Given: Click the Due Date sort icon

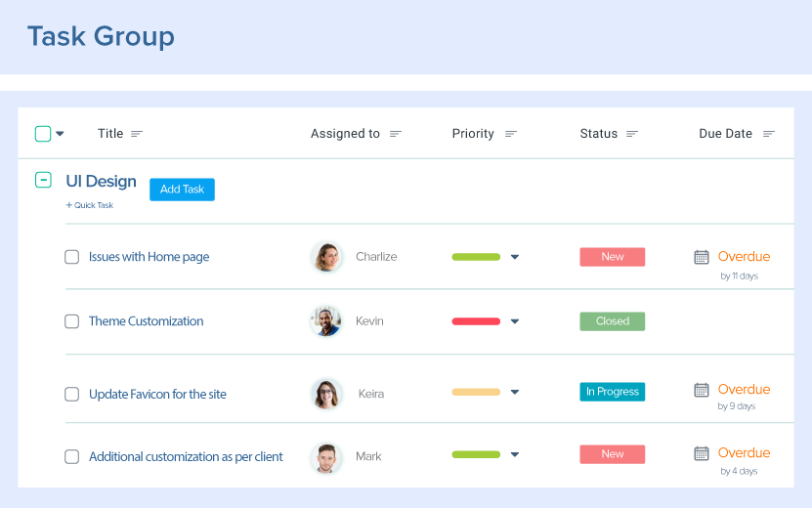Looking at the screenshot, I should click(769, 134).
